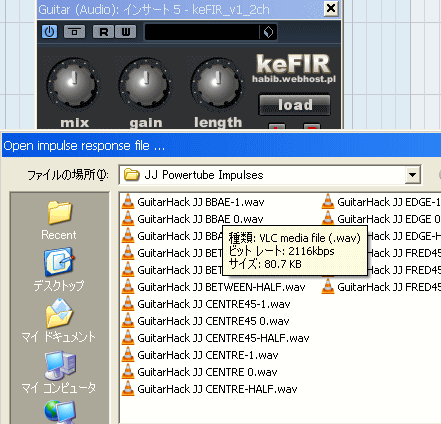Click VLC cone icon of CENTRE-HALF.wav
The height and width of the screenshot is (424, 441).
pyautogui.click(x=128, y=389)
